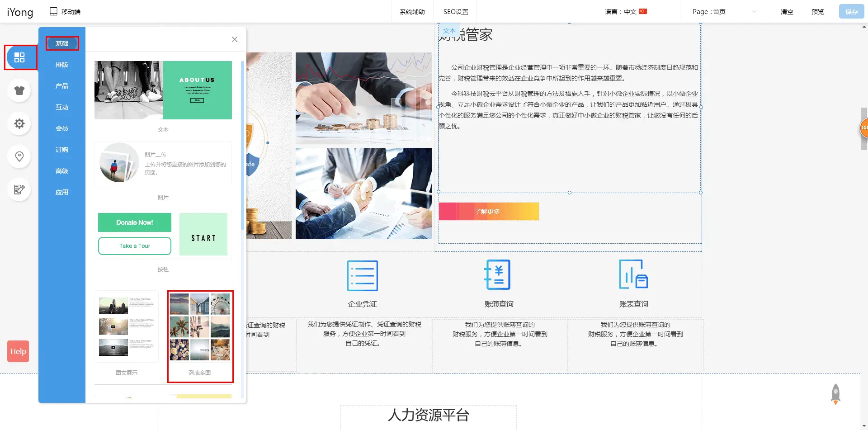
Task: Open the components grid sidebar icon
Action: coord(19,57)
